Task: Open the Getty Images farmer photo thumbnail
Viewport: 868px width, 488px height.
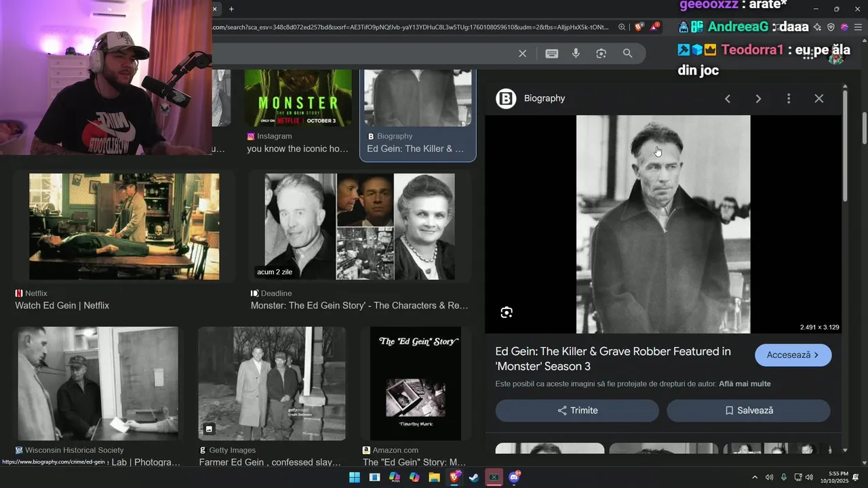Action: tap(272, 384)
